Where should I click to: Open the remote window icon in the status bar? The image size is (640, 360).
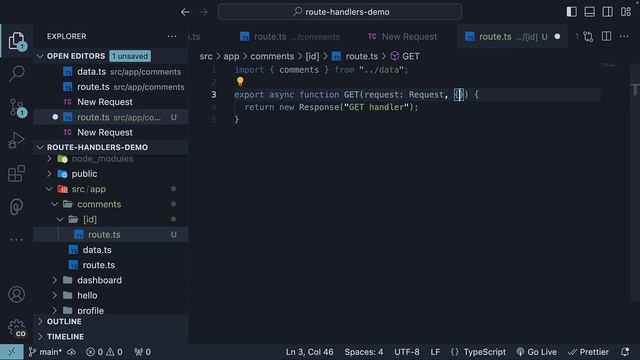[11, 352]
